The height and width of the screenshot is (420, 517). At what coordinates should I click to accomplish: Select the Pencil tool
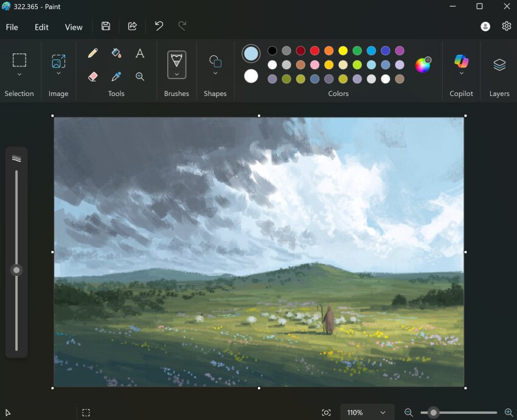(x=92, y=53)
